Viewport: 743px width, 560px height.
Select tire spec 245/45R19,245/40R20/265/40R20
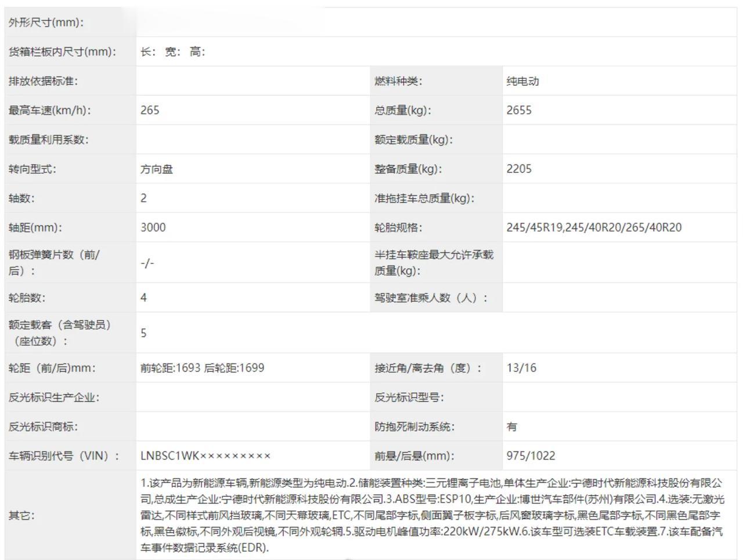(x=594, y=227)
